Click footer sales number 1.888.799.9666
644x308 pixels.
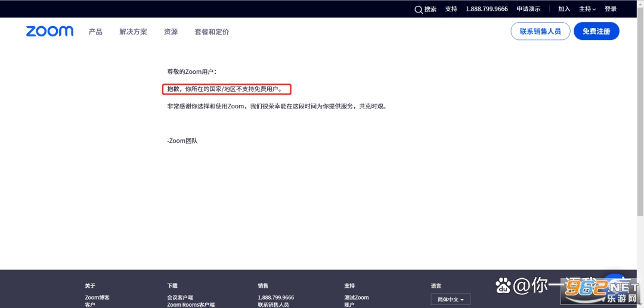click(x=276, y=297)
